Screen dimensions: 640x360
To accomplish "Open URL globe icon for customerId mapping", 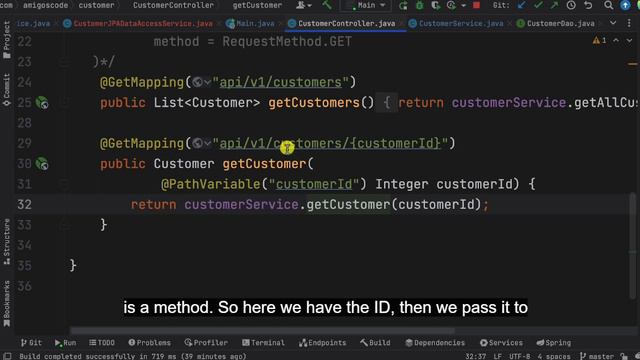I will point(198,143).
